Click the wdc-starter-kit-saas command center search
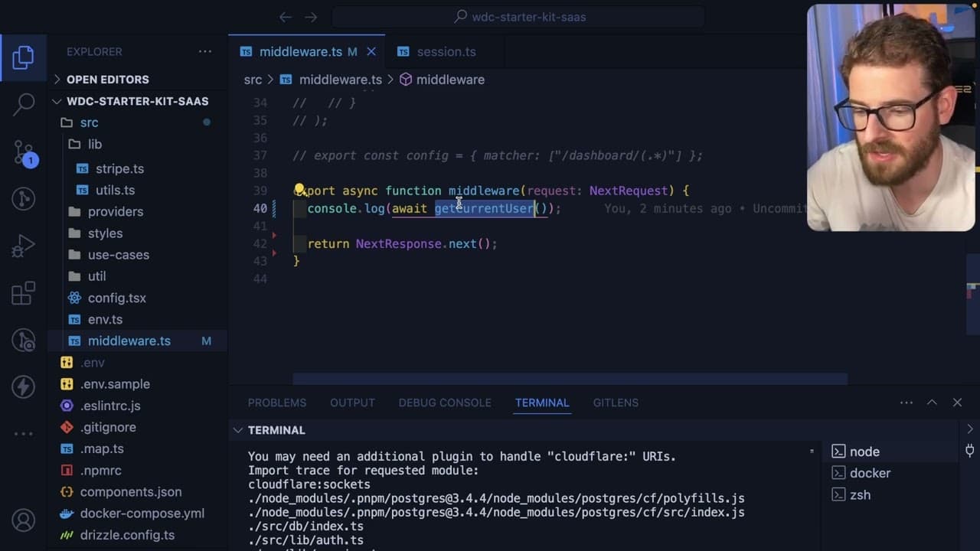Image resolution: width=980 pixels, height=551 pixels. (518, 17)
